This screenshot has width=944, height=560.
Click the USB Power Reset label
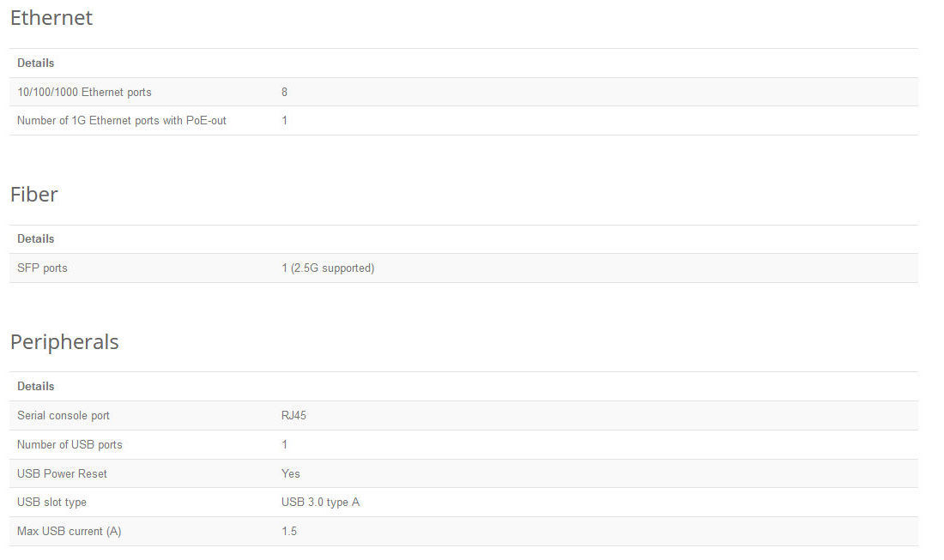coord(62,474)
